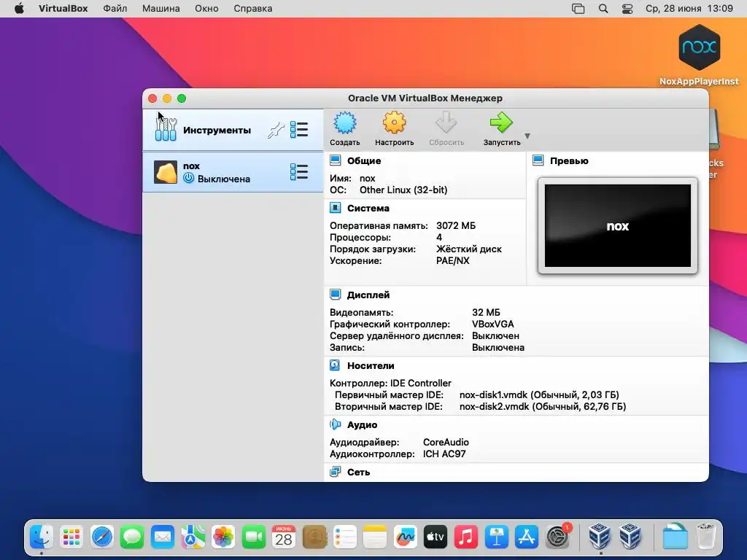Open Control Center in menu bar
This screenshot has height=560, width=747.
click(x=627, y=9)
